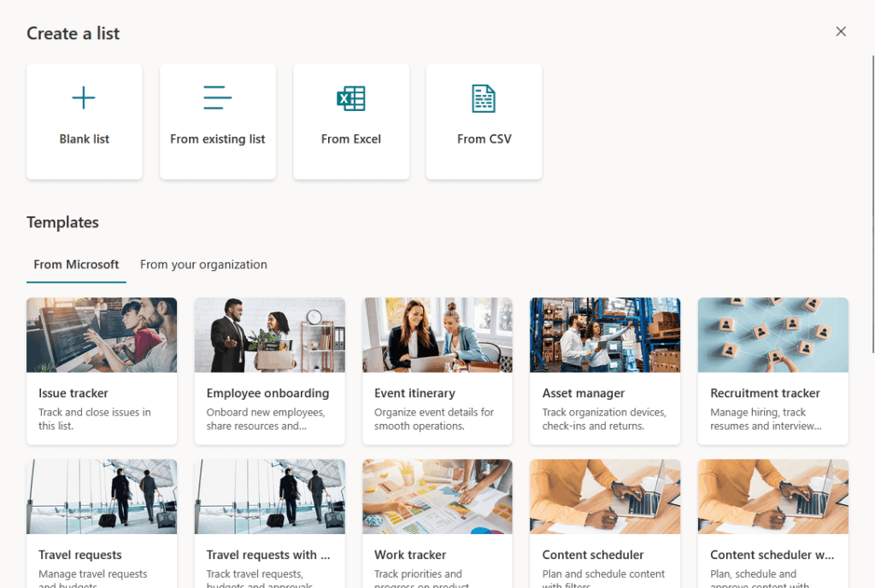This screenshot has width=875, height=588.
Task: Click 'Track organization devices, check-ins and returns.'
Action: (x=604, y=419)
